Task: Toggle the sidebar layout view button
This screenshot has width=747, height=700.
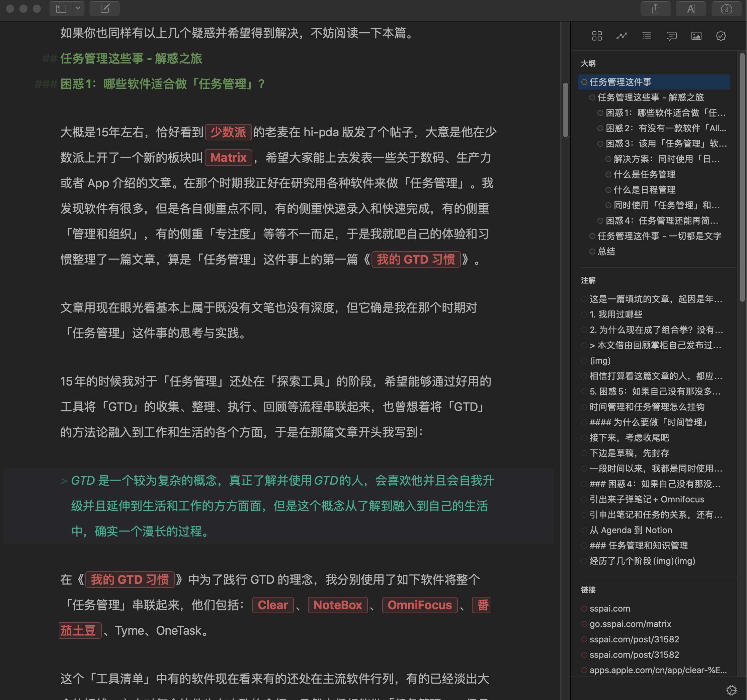Action: click(61, 9)
